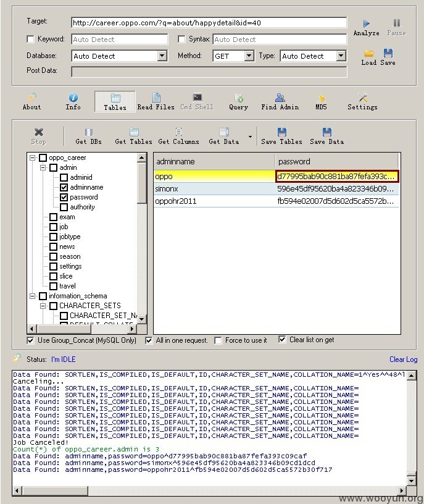Uncheck Clear list on get
The height and width of the screenshot is (504, 424).
click(282, 340)
